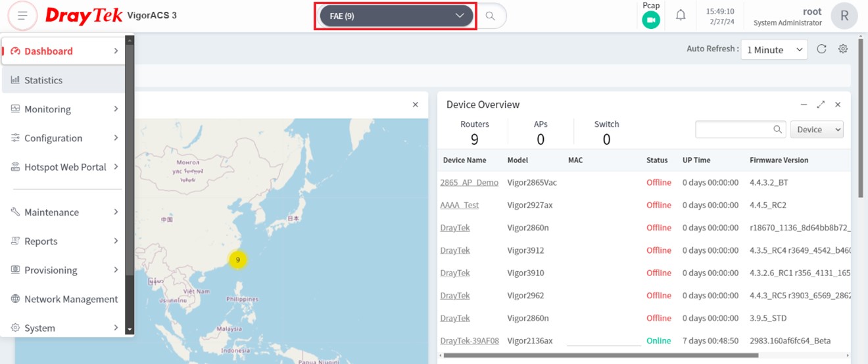Click the Vigor2136ax model cell
The image size is (868, 364).
530,341
